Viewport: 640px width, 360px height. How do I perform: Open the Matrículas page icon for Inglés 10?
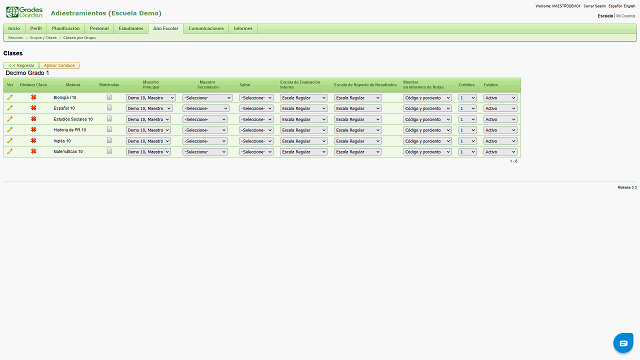[109, 140]
